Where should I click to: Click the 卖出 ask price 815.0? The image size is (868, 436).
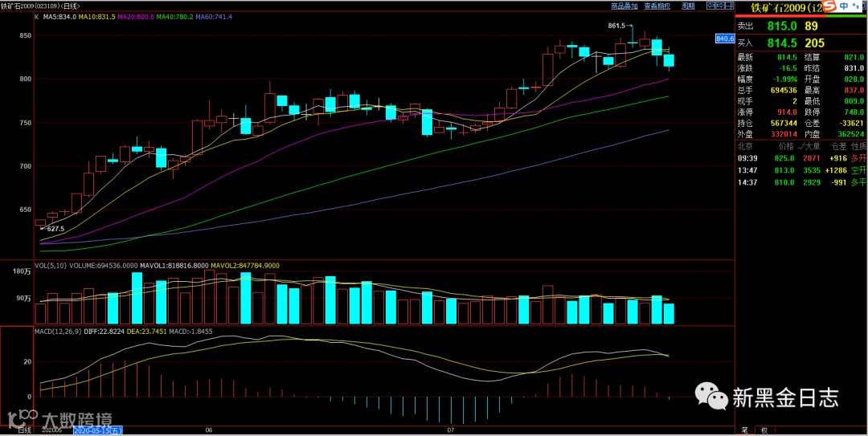pos(782,26)
